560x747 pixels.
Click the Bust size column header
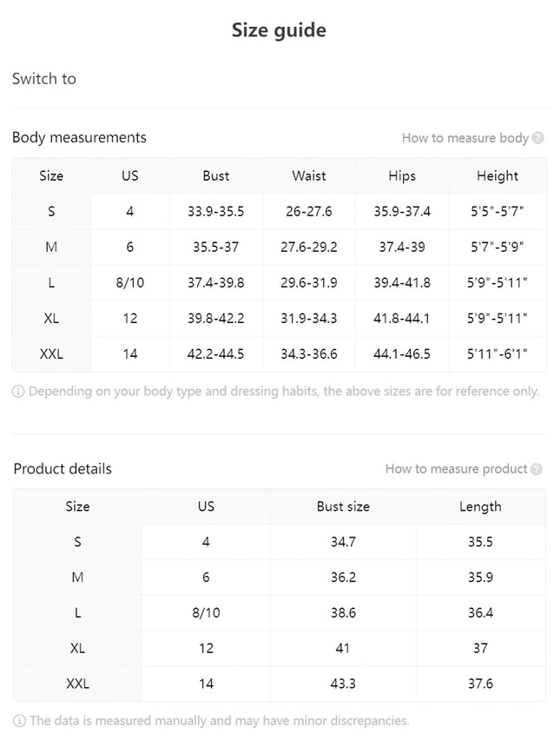pos(343,506)
